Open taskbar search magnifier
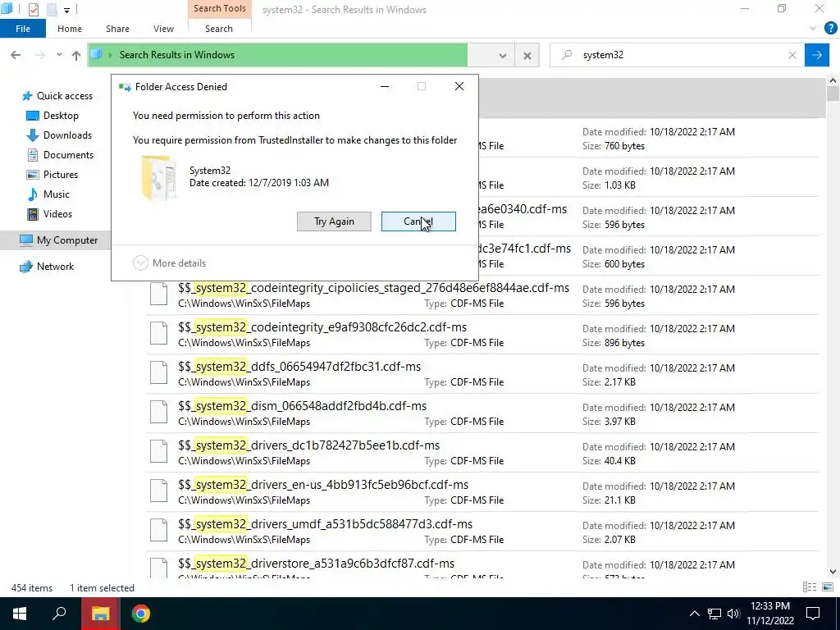This screenshot has height=630, width=840. [59, 614]
